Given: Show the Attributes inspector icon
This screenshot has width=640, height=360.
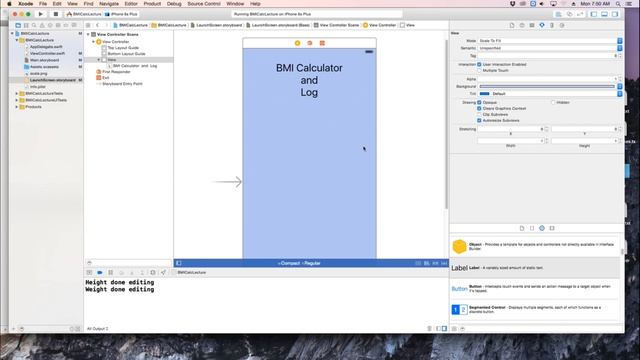Looking at the screenshot, I should (x=542, y=25).
